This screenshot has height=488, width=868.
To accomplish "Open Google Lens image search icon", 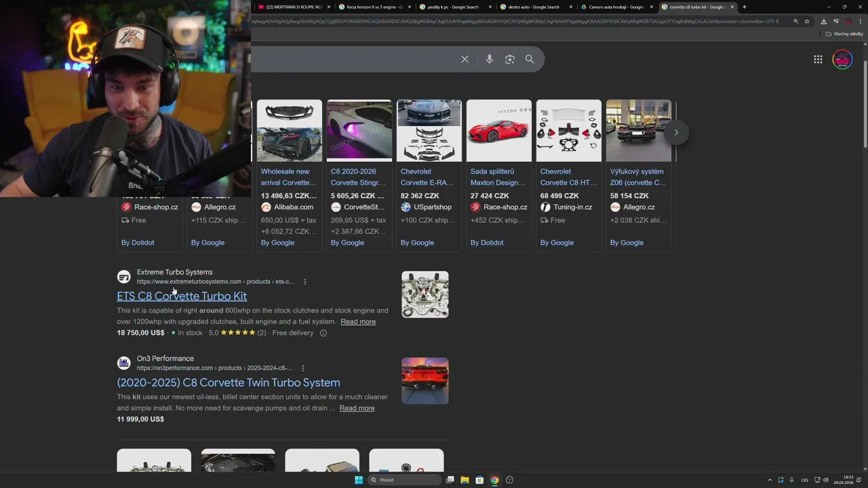I will point(509,60).
